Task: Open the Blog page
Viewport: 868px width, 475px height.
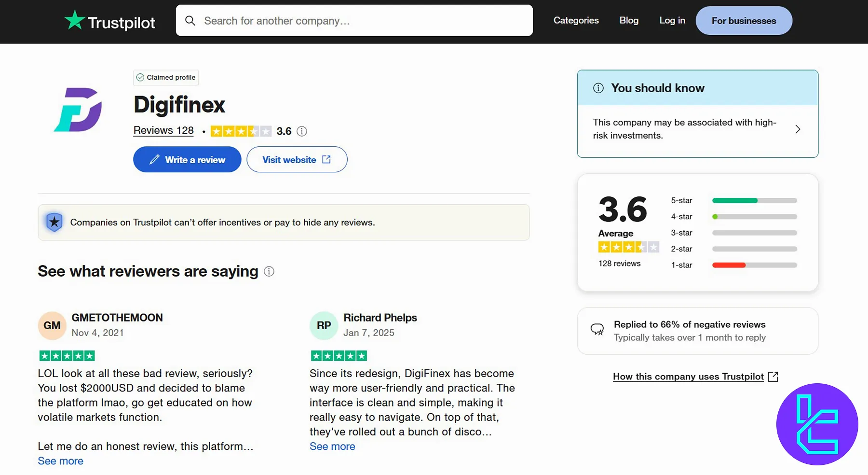Action: click(629, 20)
